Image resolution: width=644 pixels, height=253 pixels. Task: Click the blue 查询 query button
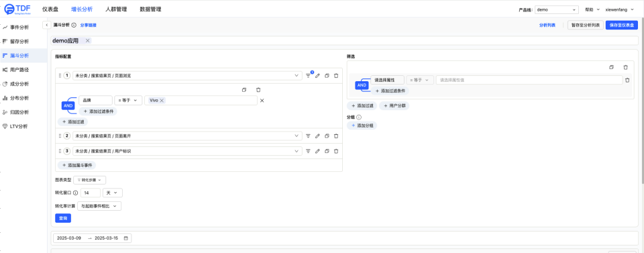(63, 218)
